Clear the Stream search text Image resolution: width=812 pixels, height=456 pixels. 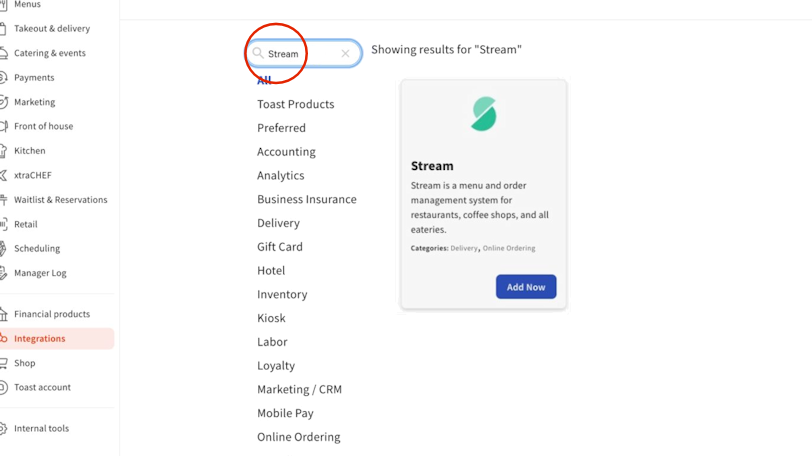pos(346,54)
